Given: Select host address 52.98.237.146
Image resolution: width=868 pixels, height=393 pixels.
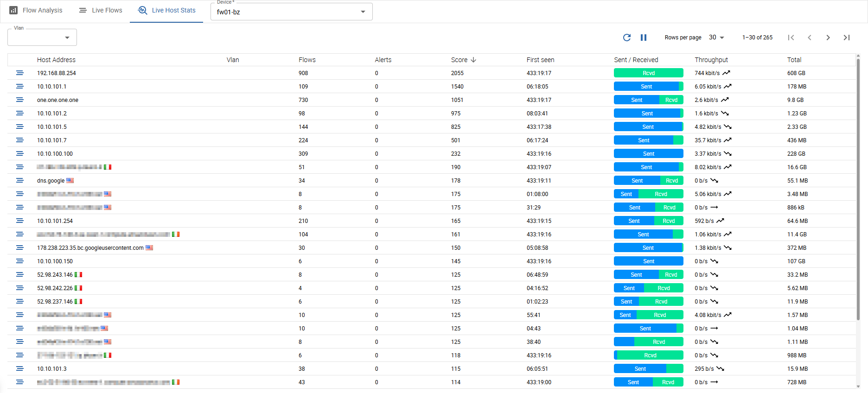Looking at the screenshot, I should (x=55, y=302).
